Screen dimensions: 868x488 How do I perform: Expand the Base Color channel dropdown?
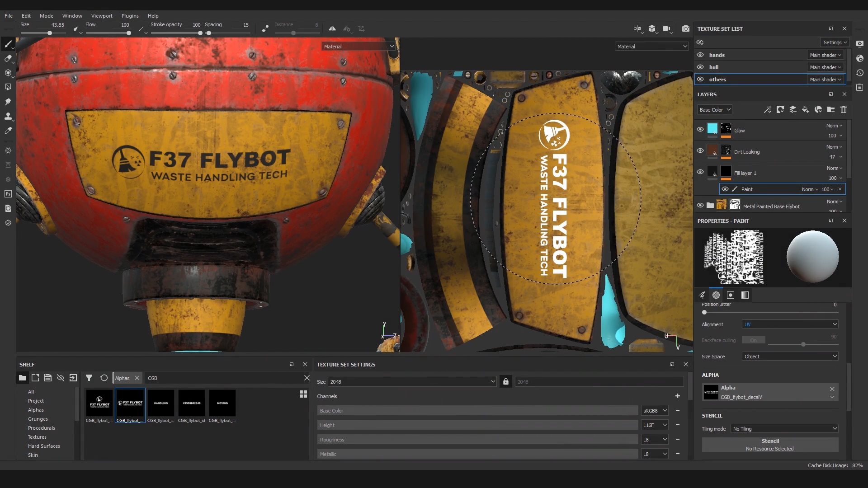tap(714, 109)
